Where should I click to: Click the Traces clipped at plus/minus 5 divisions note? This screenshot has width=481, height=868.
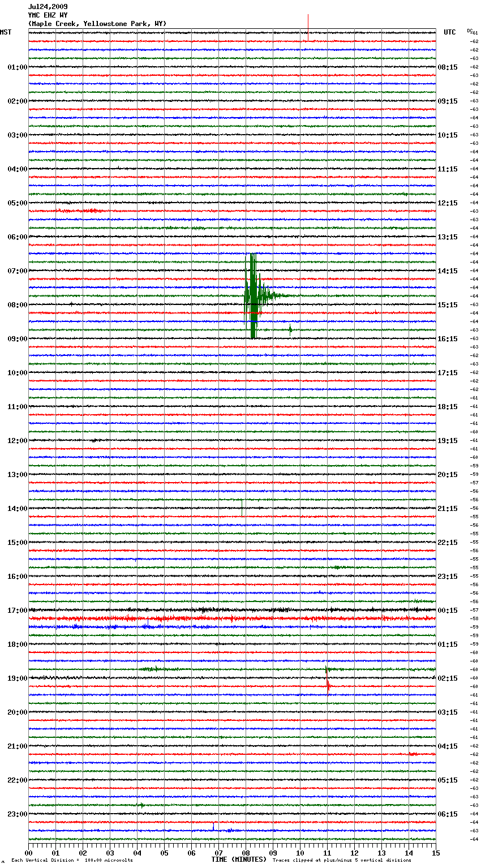click(x=342, y=861)
